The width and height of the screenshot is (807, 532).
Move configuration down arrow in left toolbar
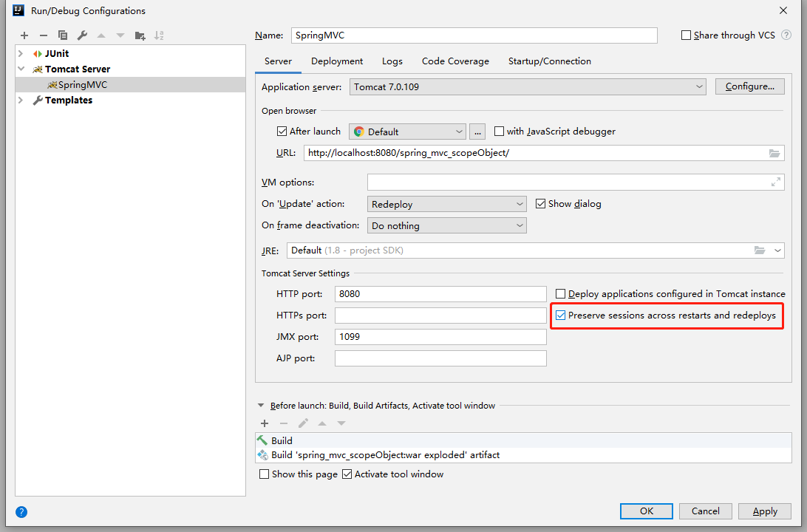pos(120,35)
